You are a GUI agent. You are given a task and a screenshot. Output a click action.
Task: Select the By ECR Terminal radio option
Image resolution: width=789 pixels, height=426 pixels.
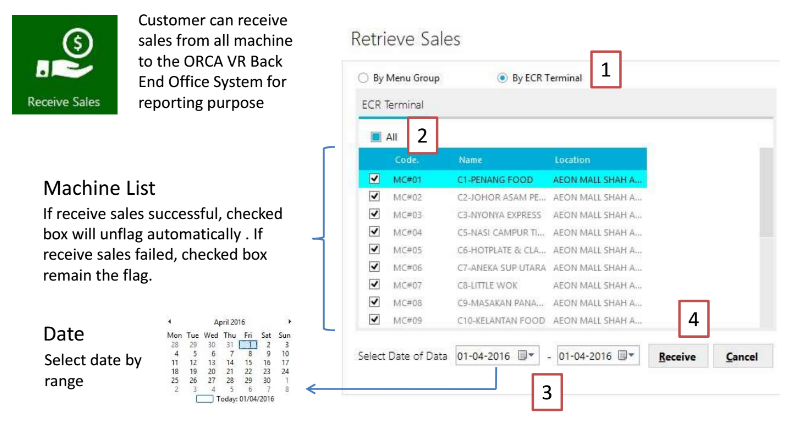[502, 78]
